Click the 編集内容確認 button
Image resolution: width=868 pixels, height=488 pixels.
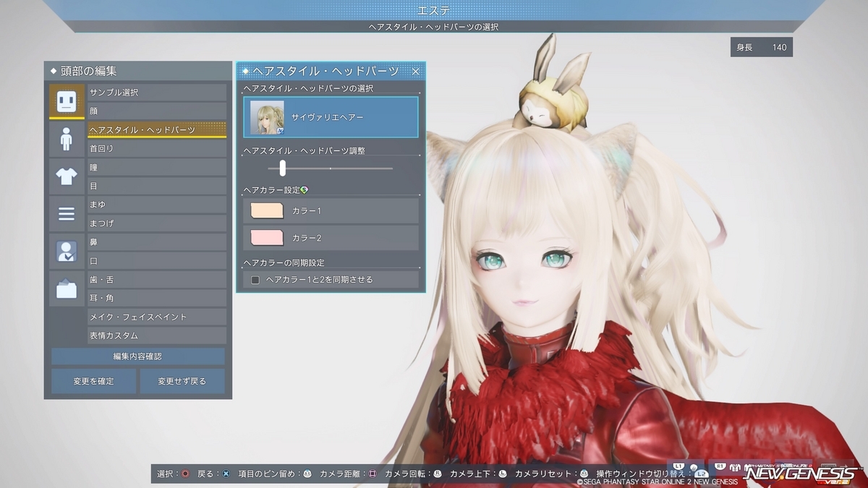(137, 356)
